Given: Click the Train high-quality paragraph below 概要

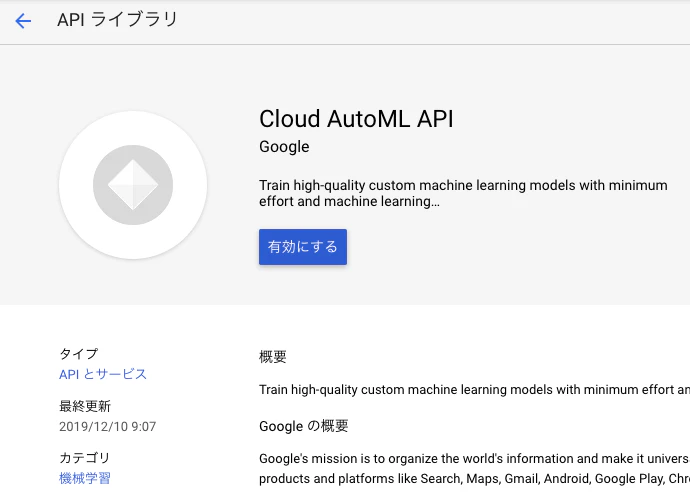Looking at the screenshot, I should tap(474, 390).
